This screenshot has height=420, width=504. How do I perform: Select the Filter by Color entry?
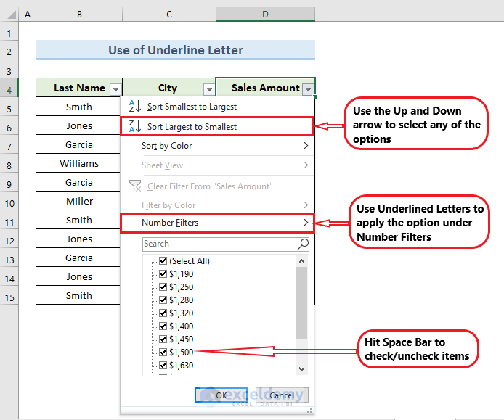(217, 205)
